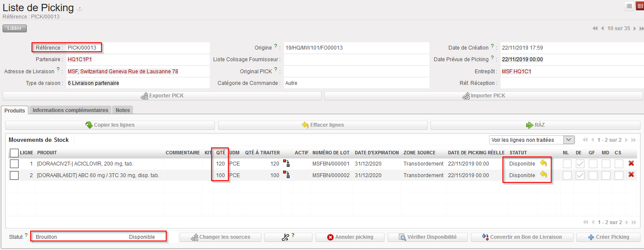The height and width of the screenshot is (250, 644).
Task: Go to previous record arrow near 10 sur 35
Action: click(603, 28)
